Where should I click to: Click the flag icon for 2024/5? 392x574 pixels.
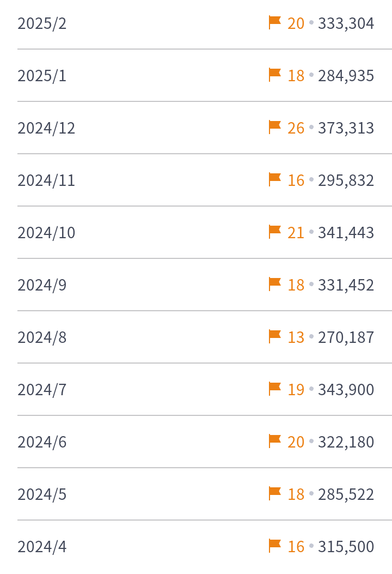click(275, 494)
